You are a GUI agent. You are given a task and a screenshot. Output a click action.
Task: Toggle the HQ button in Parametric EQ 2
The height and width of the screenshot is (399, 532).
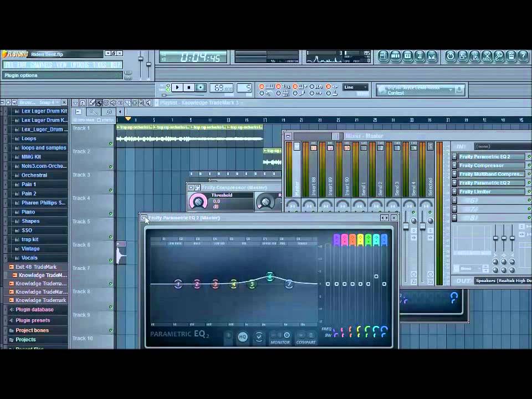[x=243, y=337]
